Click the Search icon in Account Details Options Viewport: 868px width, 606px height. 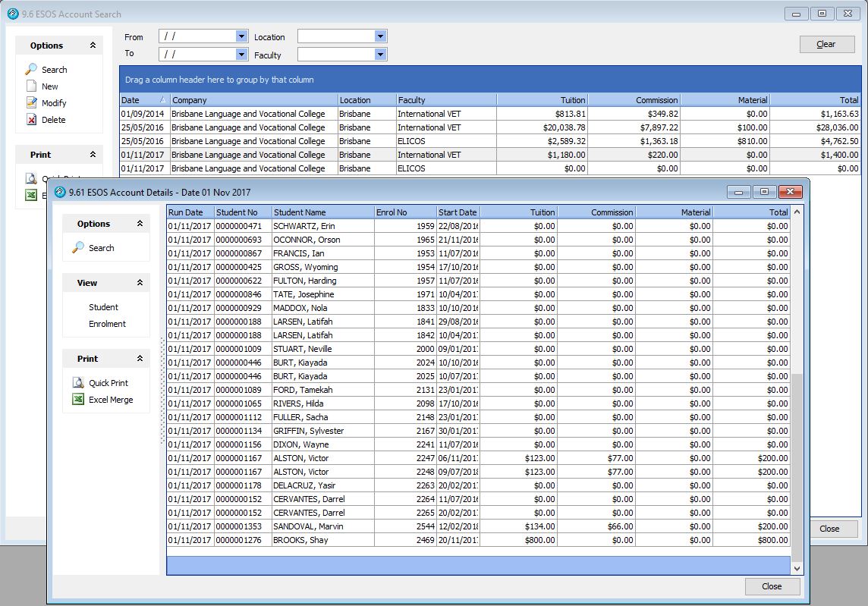(x=78, y=248)
